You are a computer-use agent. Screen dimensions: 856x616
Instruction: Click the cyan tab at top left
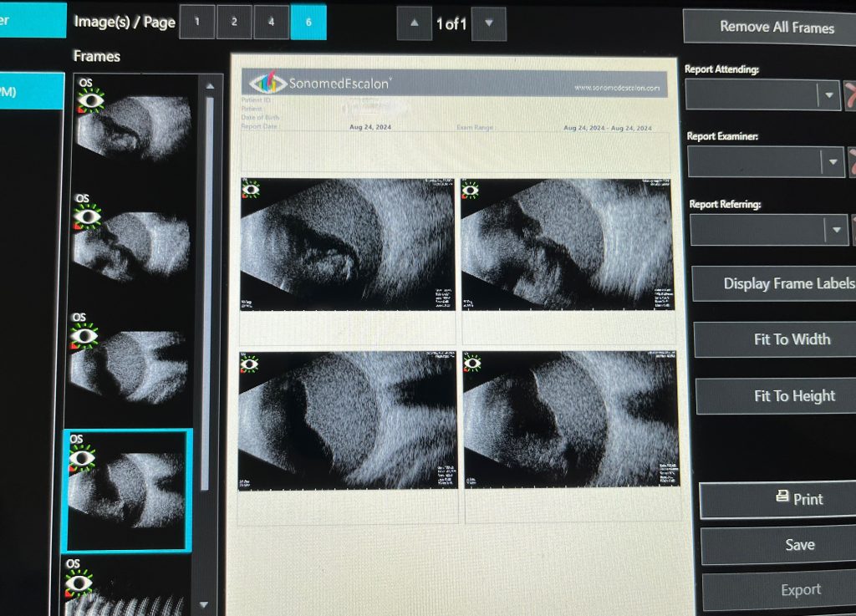coord(33,20)
